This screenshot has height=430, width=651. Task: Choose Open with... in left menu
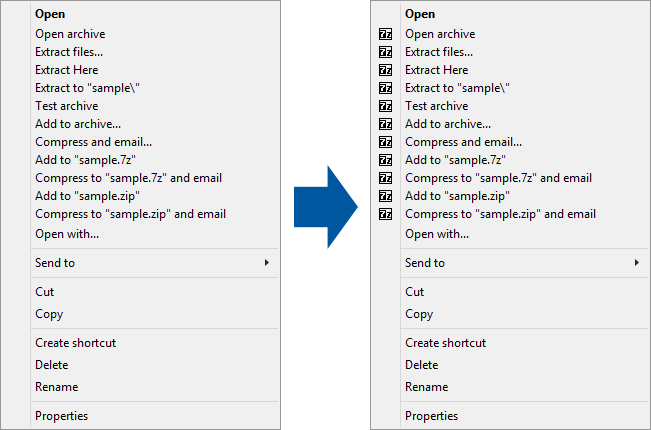coord(67,234)
